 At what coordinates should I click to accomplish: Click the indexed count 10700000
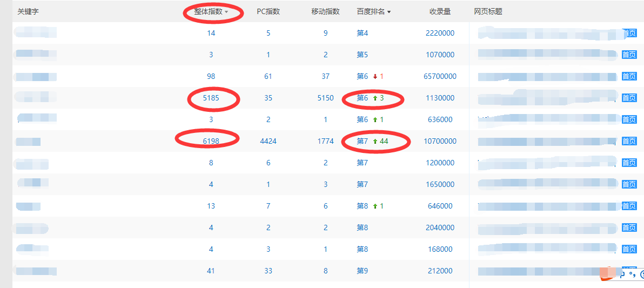coord(440,142)
